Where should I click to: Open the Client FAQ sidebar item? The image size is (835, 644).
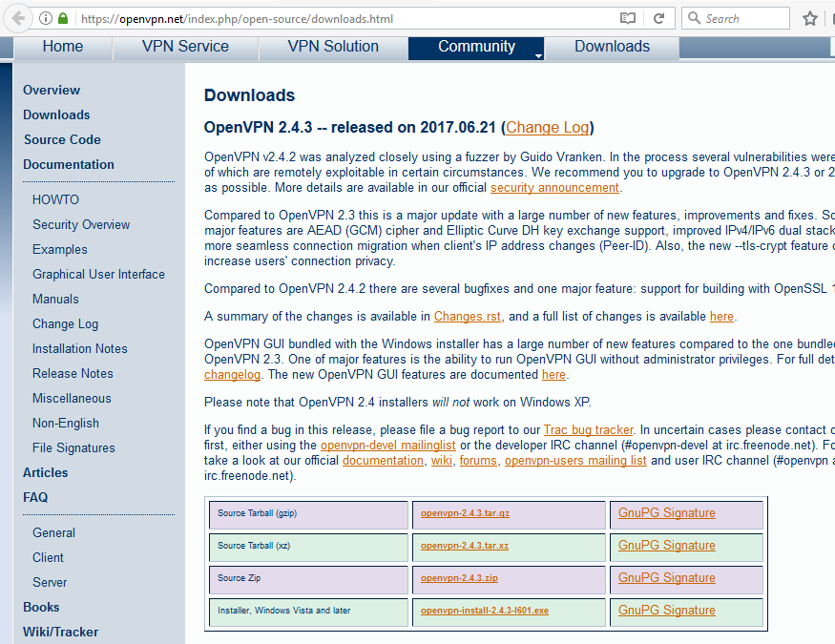coord(48,558)
